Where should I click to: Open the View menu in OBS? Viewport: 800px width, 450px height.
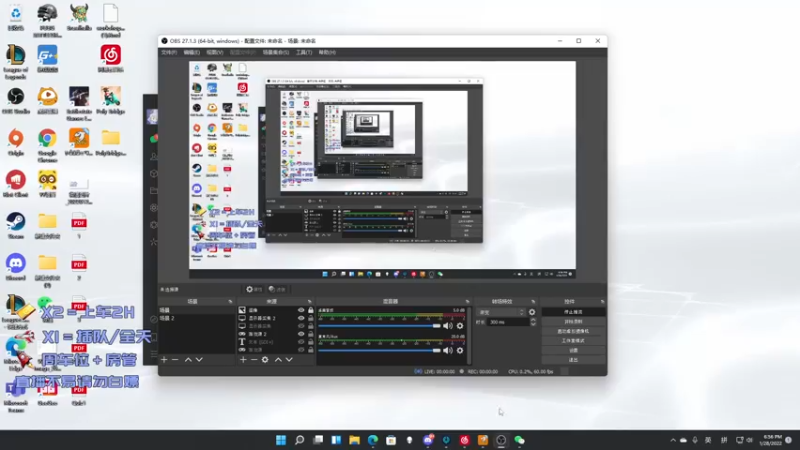pyautogui.click(x=215, y=53)
